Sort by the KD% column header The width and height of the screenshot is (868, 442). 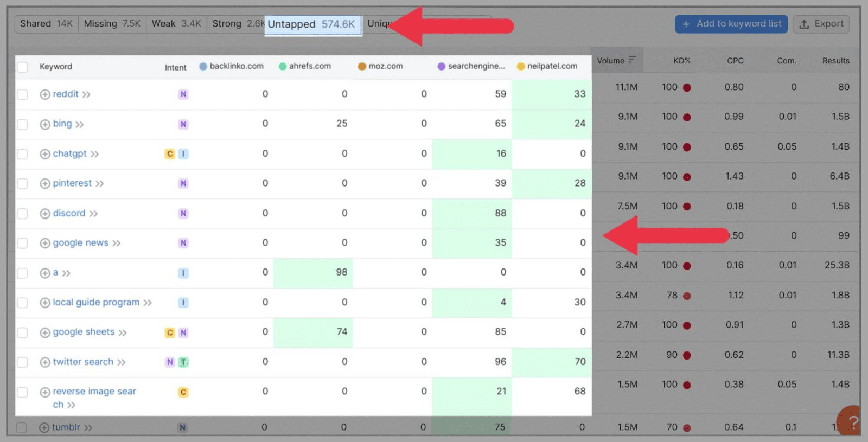682,61
